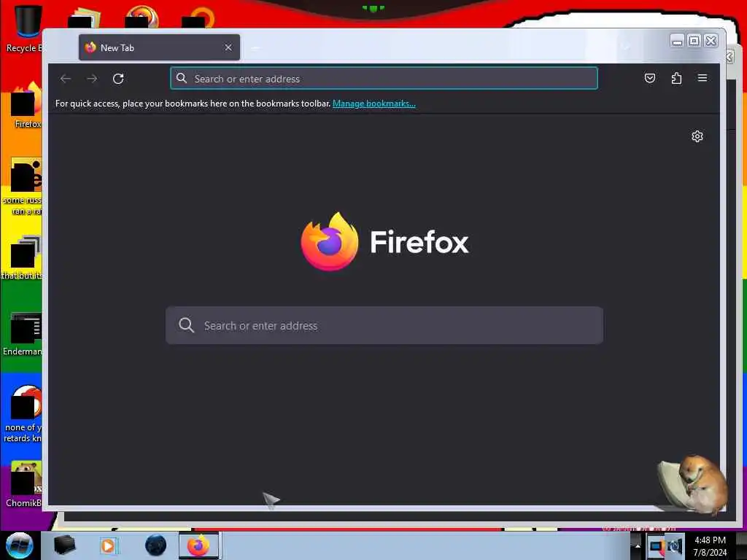Click the hamster mascot image
The height and width of the screenshot is (560, 747).
[692, 485]
